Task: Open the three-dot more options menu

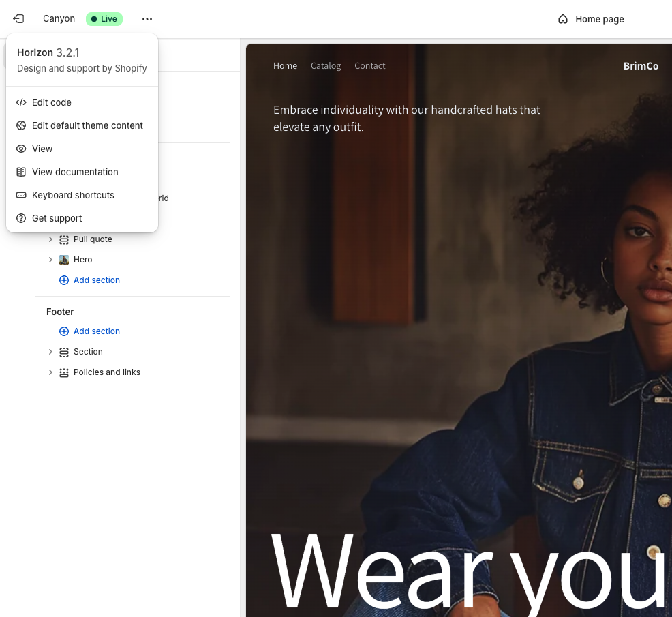Action: pyautogui.click(x=147, y=18)
